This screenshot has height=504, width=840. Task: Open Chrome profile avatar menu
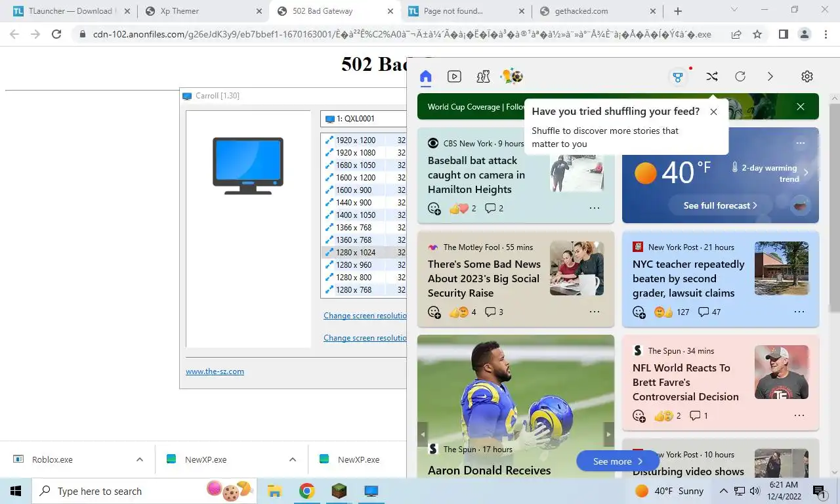804,34
